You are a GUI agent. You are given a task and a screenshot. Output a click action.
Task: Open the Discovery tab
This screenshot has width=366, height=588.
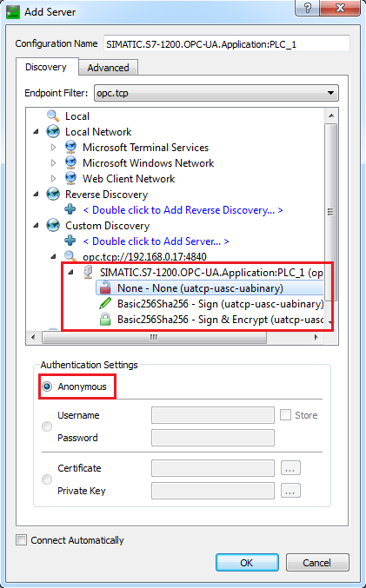(x=46, y=67)
